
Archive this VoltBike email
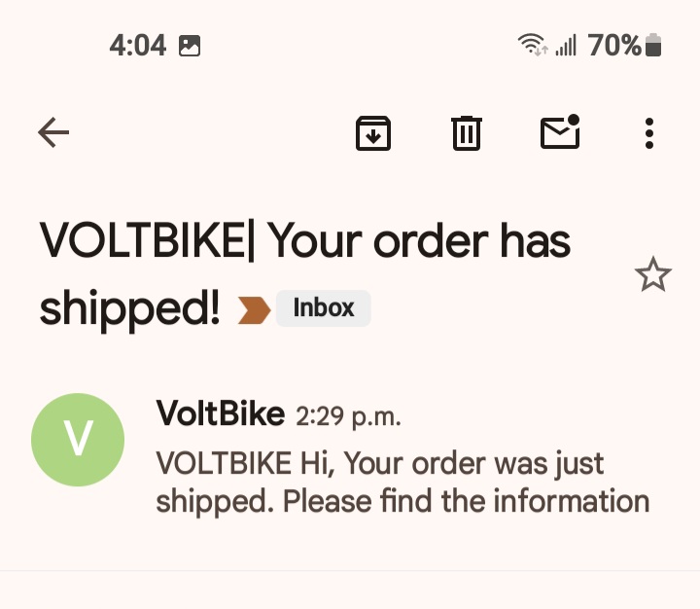point(373,132)
